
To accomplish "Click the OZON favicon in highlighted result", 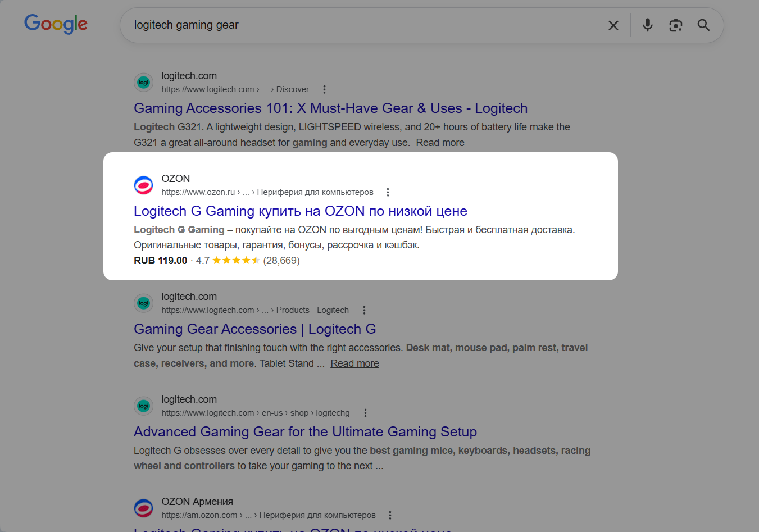I will (x=144, y=185).
